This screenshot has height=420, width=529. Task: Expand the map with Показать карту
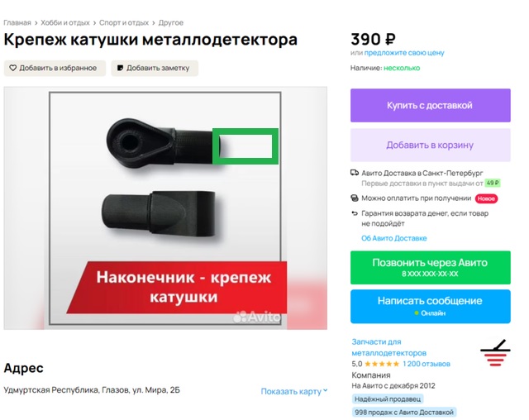(x=294, y=391)
